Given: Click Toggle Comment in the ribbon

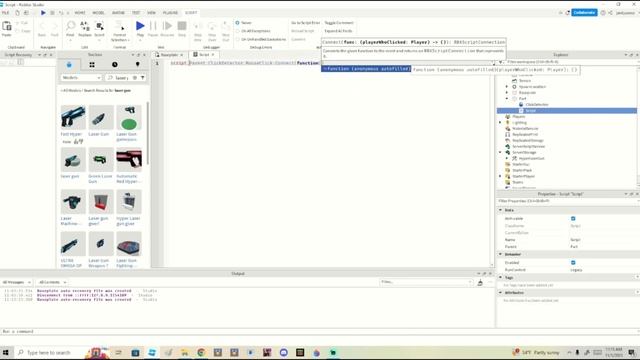Looking at the screenshot, I should (x=339, y=23).
